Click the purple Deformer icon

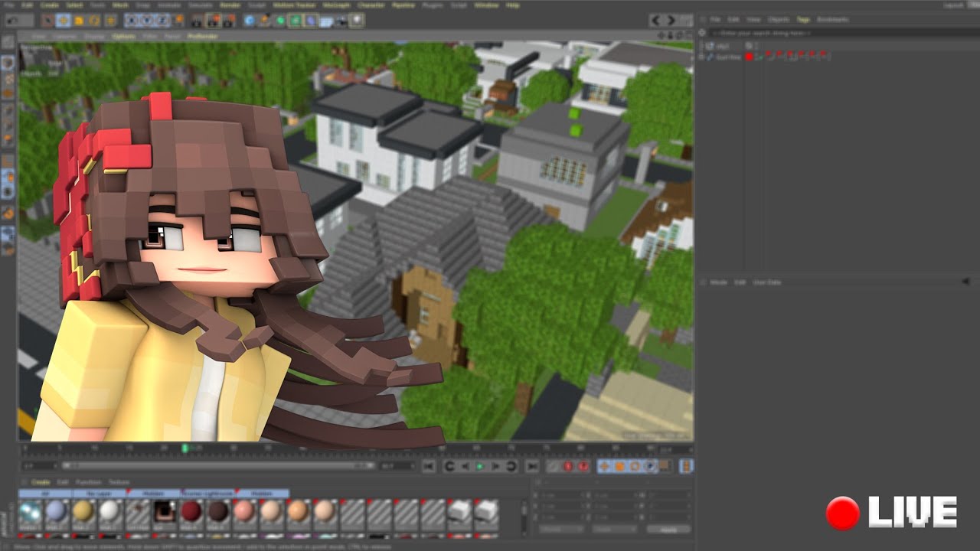click(x=311, y=21)
